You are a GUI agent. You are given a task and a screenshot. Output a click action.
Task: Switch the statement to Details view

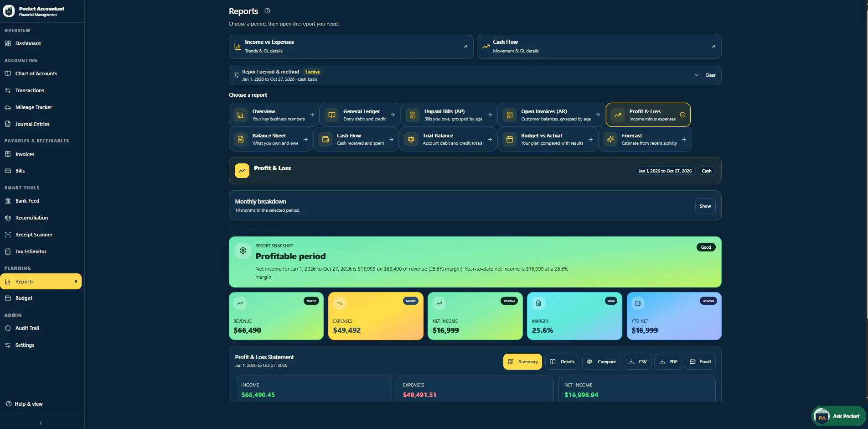pos(562,362)
